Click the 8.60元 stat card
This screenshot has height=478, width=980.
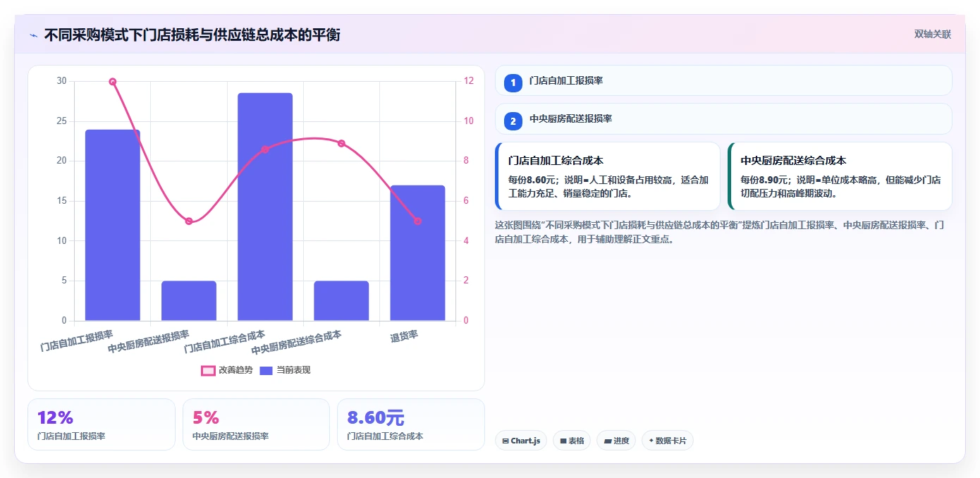click(411, 424)
